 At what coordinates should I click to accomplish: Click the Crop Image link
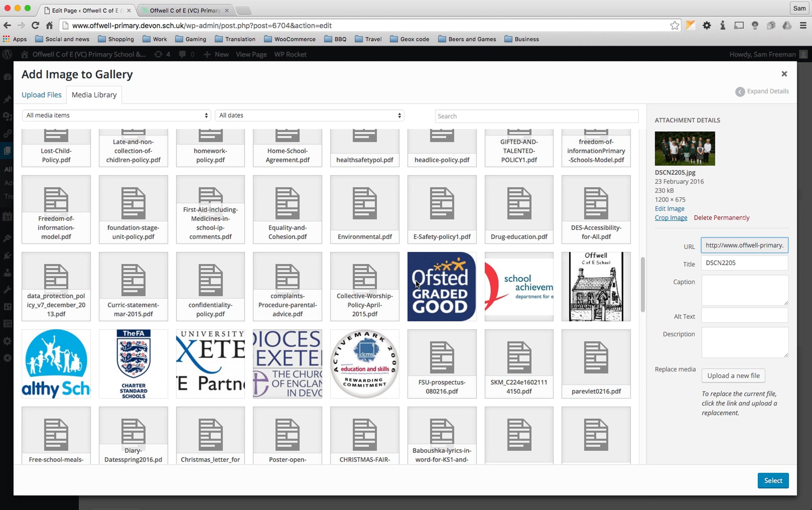671,218
